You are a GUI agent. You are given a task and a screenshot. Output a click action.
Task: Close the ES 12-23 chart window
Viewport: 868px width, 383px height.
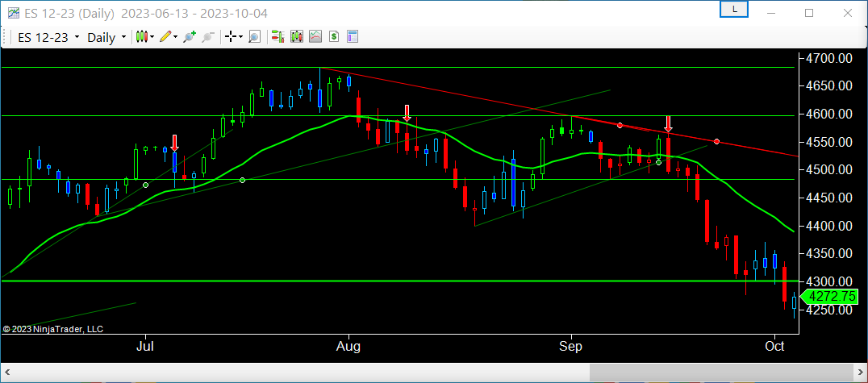(x=848, y=13)
